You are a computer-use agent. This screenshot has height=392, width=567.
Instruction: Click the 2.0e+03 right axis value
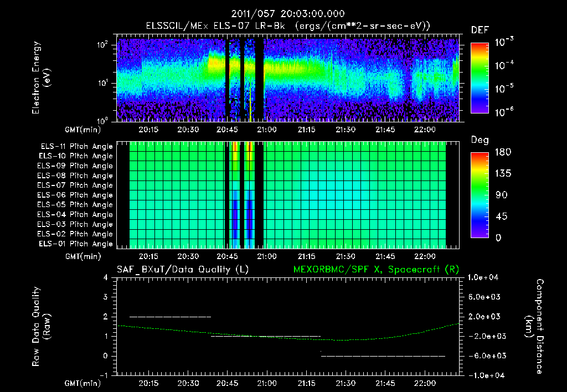pos(484,316)
